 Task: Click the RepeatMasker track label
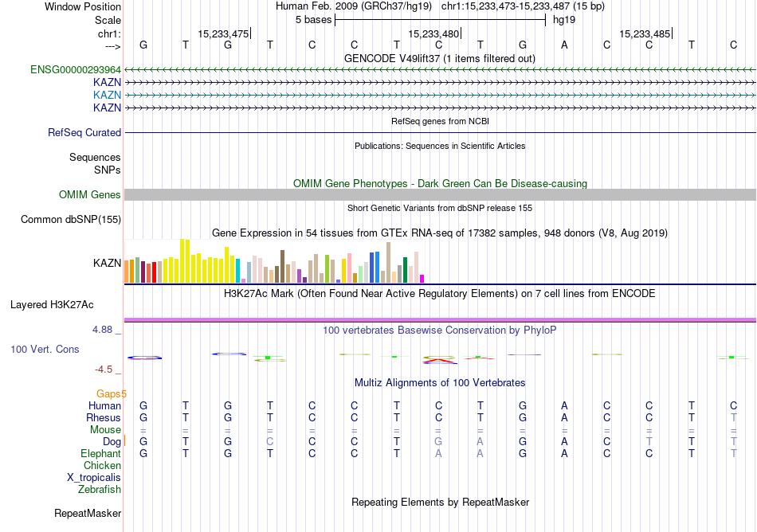88,513
